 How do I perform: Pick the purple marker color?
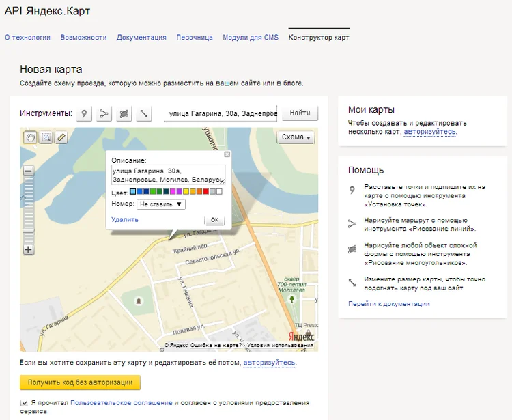180,191
